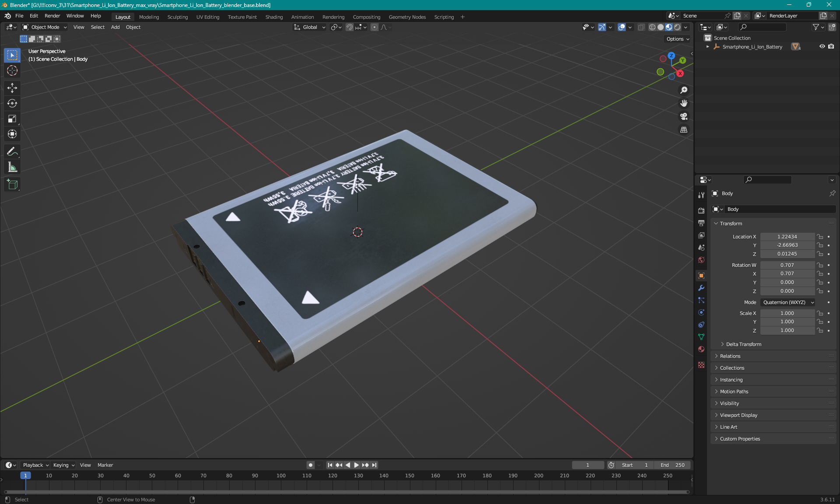Image resolution: width=840 pixels, height=504 pixels.
Task: Open the Tool properties tab
Action: (701, 195)
